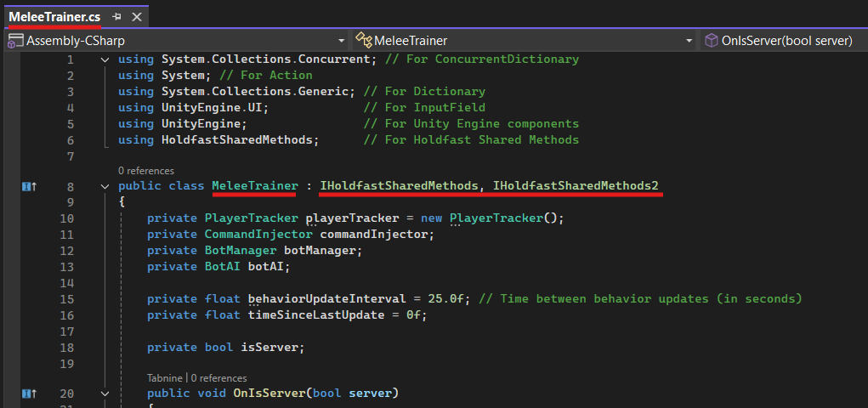Click the MeleeTrainer class icon in navigation bar
The width and height of the screenshot is (868, 408).
(365, 40)
